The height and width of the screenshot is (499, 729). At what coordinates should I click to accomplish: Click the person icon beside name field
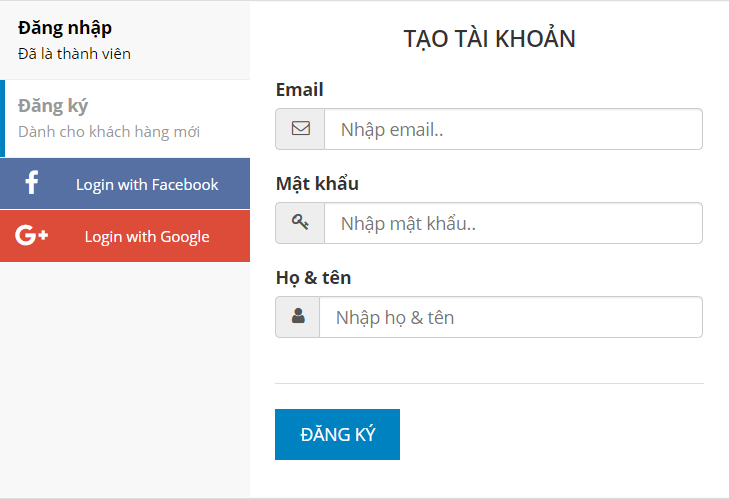298,316
